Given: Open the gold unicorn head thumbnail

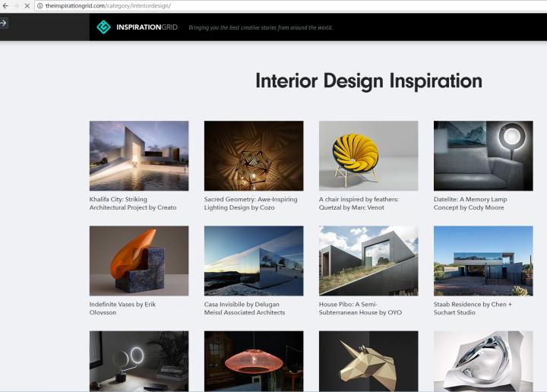Looking at the screenshot, I should (368, 361).
